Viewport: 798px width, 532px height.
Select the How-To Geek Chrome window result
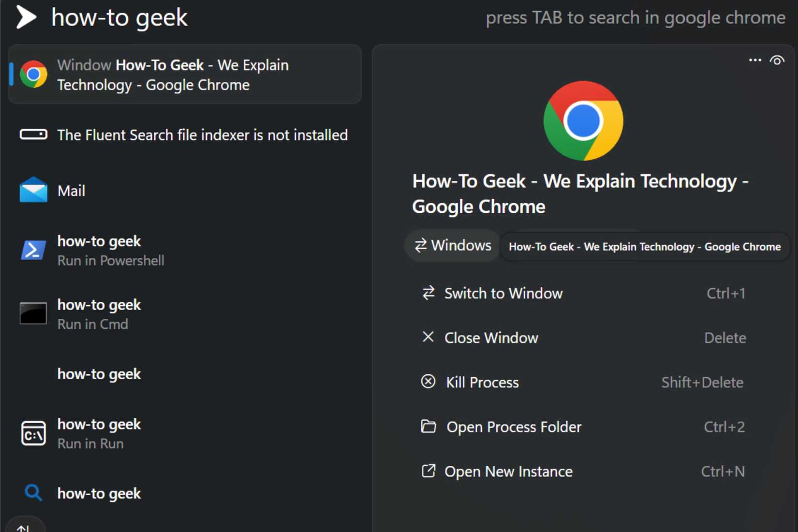click(185, 74)
